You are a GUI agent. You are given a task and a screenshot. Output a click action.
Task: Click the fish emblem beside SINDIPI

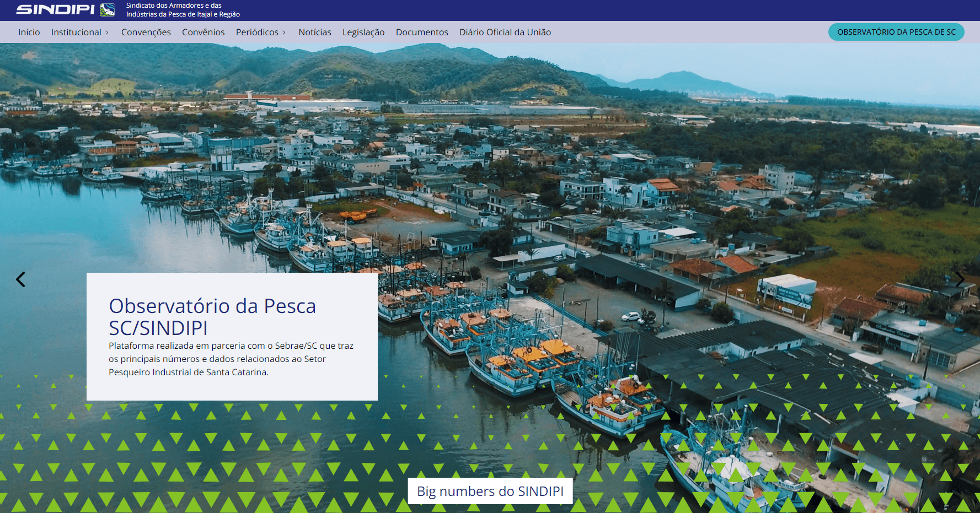108,10
